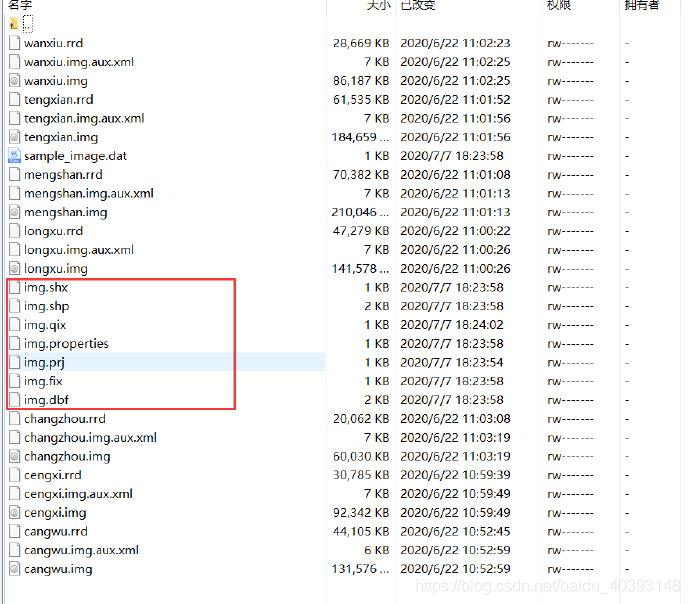Screen dimensions: 690x604
Task: Select file name cengxi.img.aux.xml
Action: coord(78,494)
